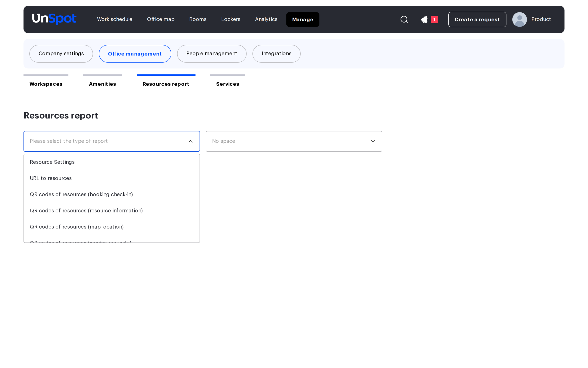
Task: Open notifications megaphone icon
Action: point(424,20)
